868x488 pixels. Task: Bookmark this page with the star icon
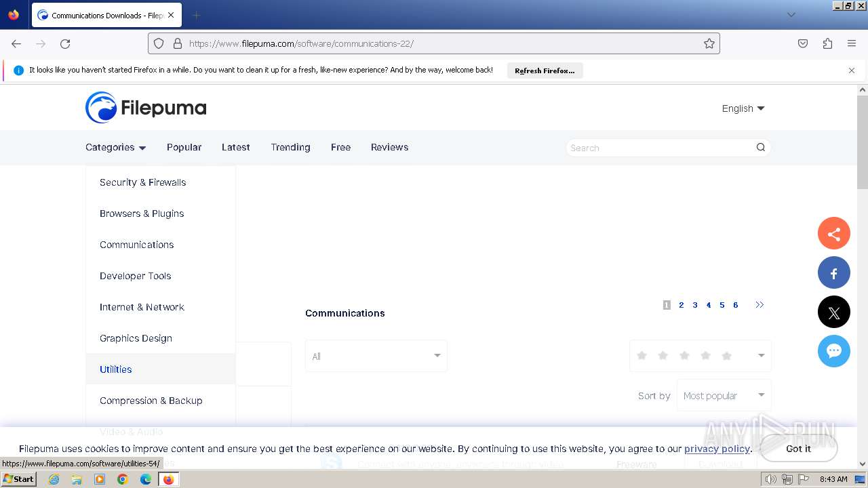709,43
